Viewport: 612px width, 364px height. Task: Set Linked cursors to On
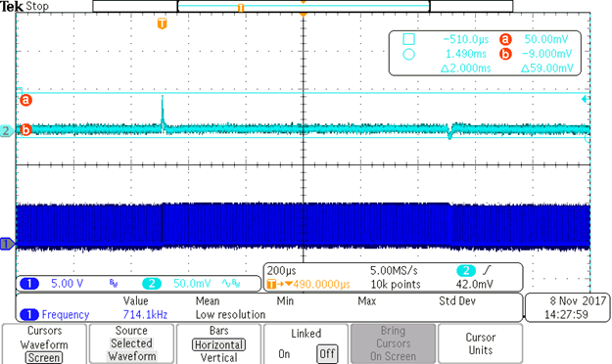(284, 354)
